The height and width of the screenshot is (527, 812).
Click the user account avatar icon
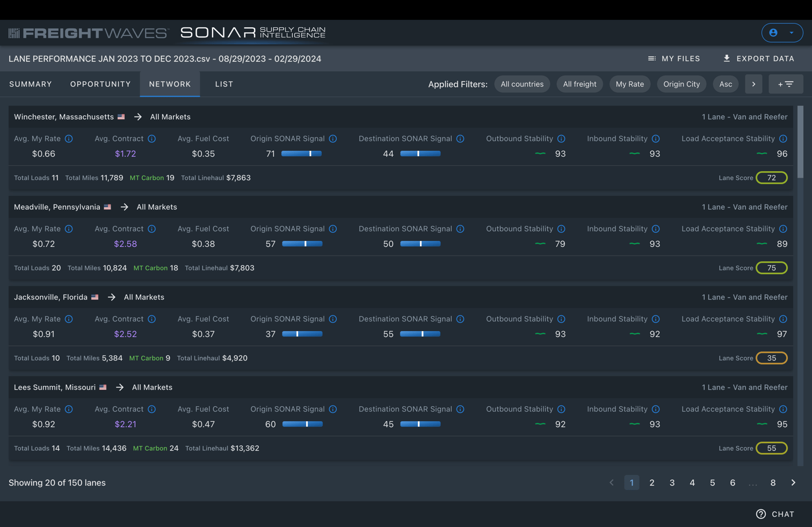tap(773, 33)
